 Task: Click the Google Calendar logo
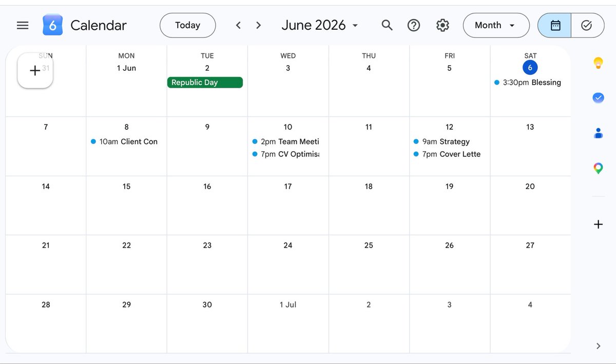53,25
